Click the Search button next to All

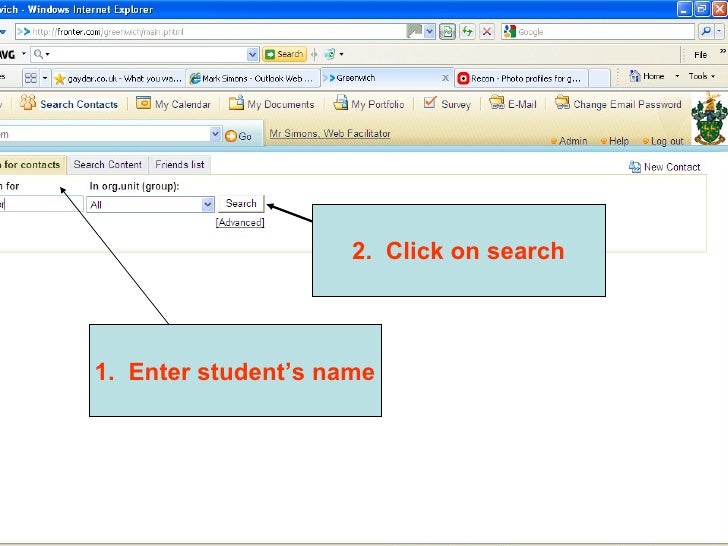point(241,203)
